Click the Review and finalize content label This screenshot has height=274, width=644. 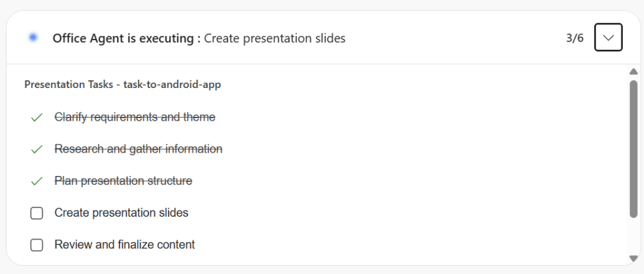tap(125, 245)
